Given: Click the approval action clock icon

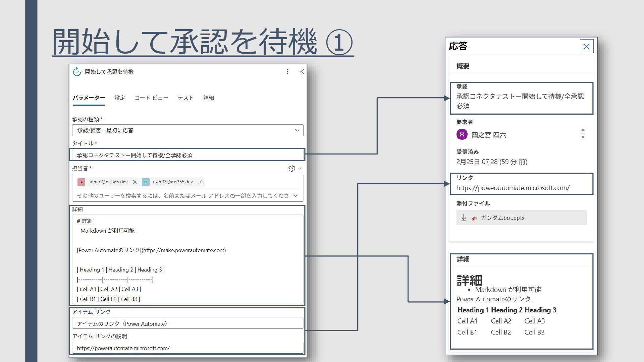Looking at the screenshot, I should (77, 72).
